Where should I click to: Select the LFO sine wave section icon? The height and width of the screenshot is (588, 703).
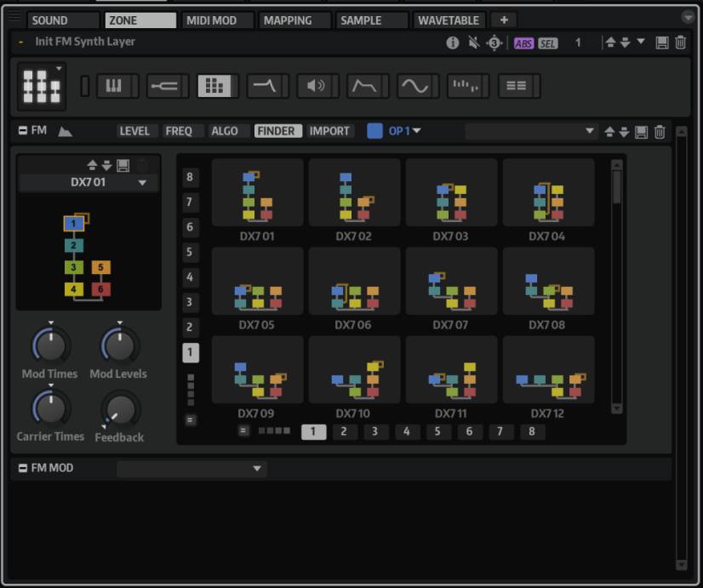[415, 85]
